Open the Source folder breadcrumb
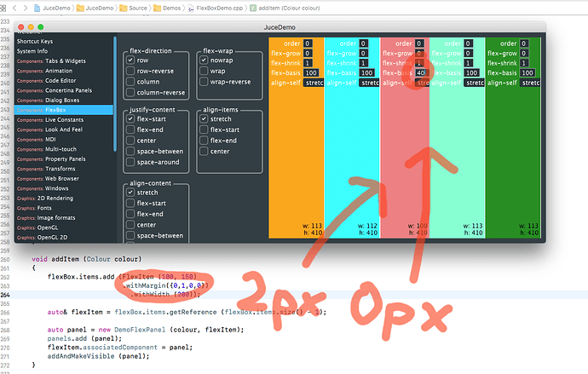Screen dimensions: 588x374 pyautogui.click(x=134, y=8)
